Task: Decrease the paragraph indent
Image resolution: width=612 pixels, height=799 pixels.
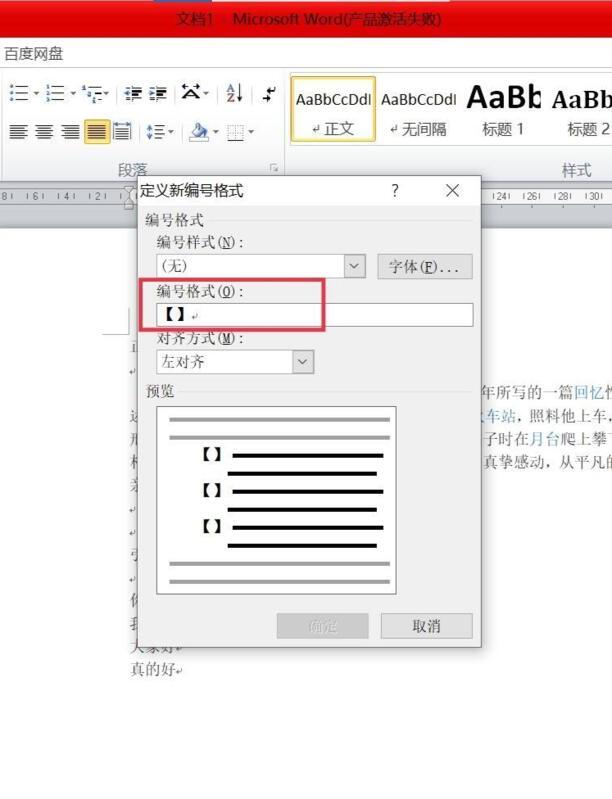Action: [x=133, y=94]
